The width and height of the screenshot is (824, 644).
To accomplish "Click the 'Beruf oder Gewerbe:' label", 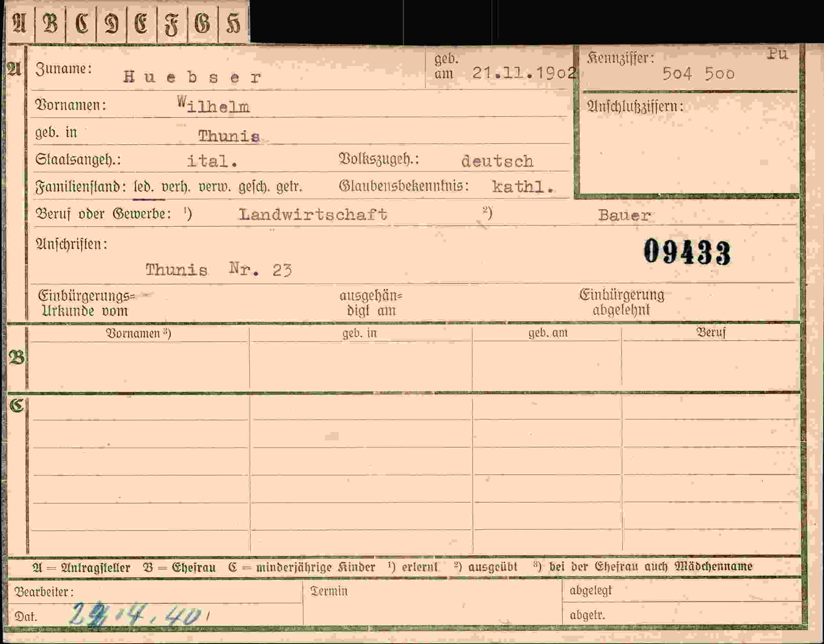I will coord(103,214).
